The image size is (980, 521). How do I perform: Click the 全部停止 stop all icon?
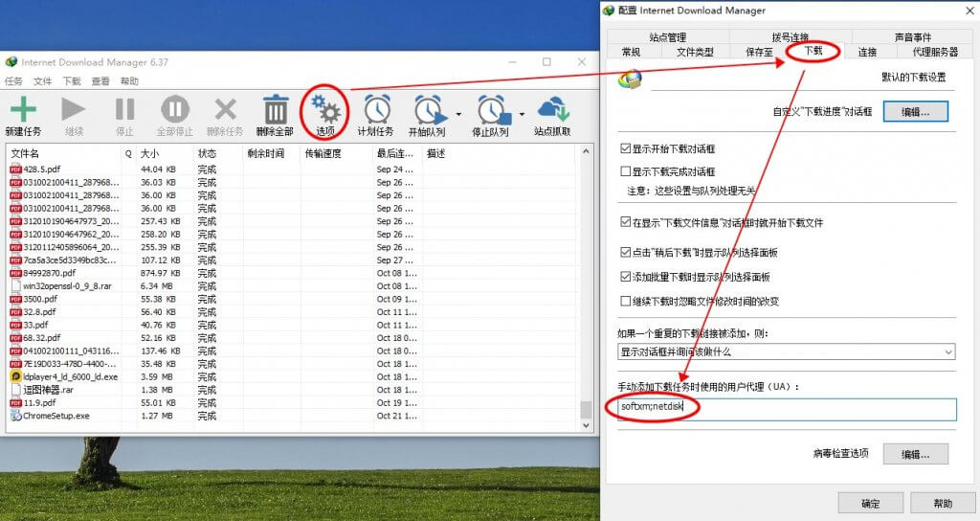point(175,109)
